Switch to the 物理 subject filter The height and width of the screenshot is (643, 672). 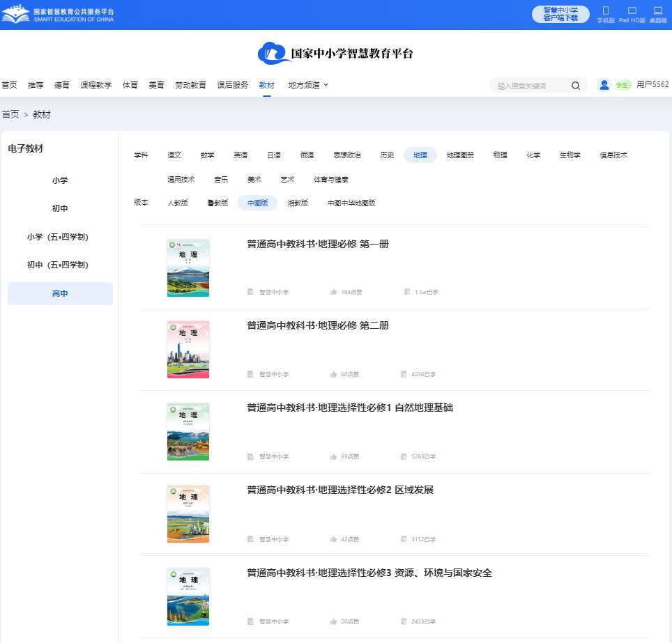[500, 155]
